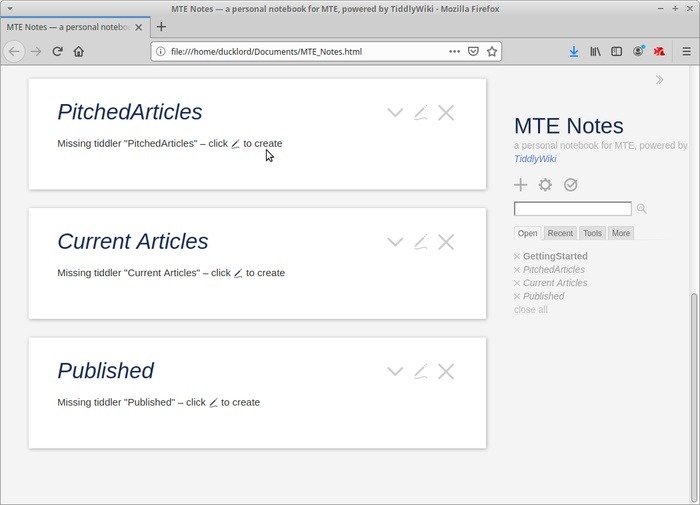Hide the sidebar with double chevron icon

point(659,80)
